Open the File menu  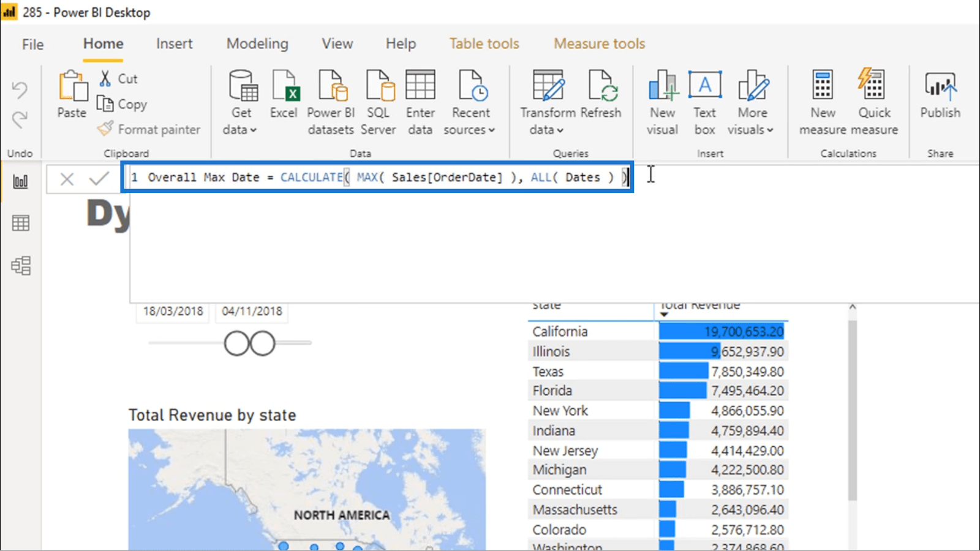click(33, 44)
